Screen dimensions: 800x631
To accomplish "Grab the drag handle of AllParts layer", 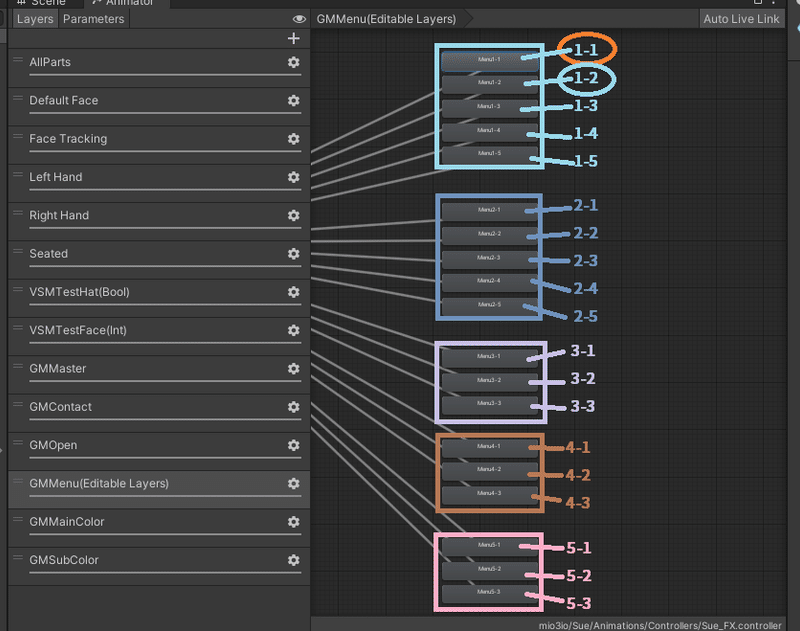I will click(18, 60).
